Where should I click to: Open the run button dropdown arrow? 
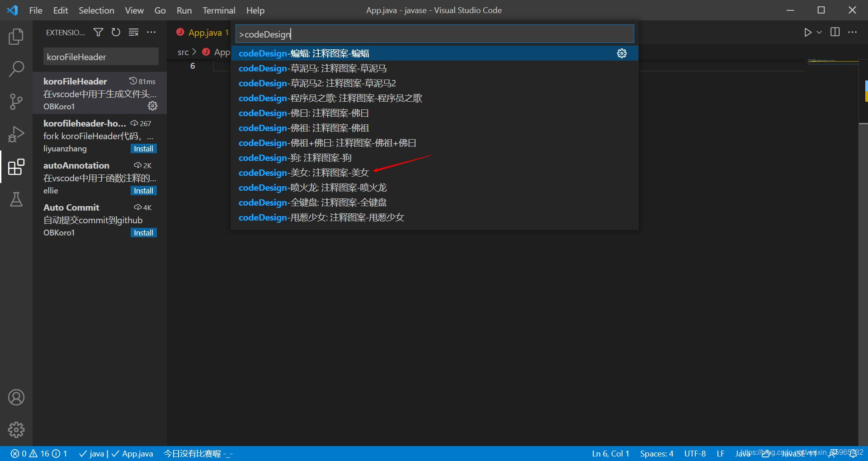[819, 32]
